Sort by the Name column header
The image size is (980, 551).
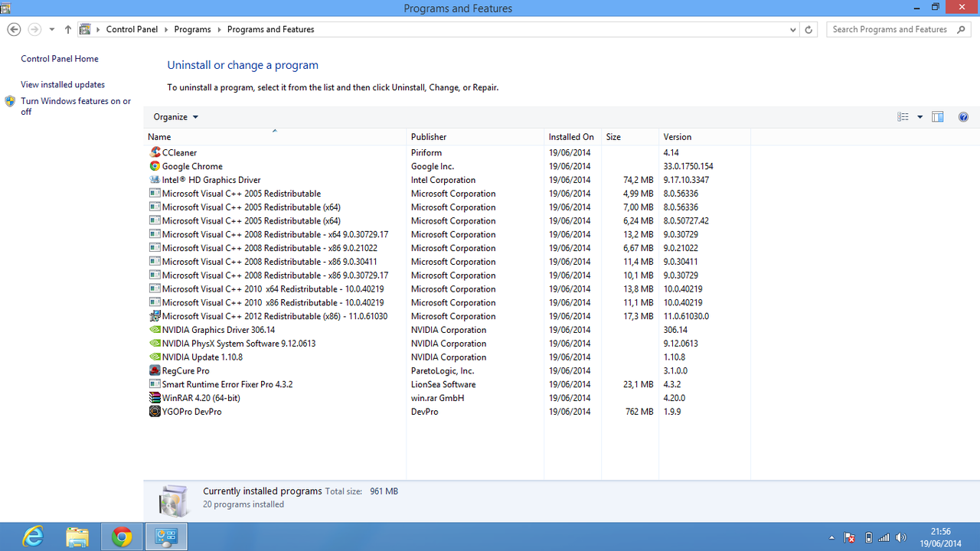(x=276, y=137)
